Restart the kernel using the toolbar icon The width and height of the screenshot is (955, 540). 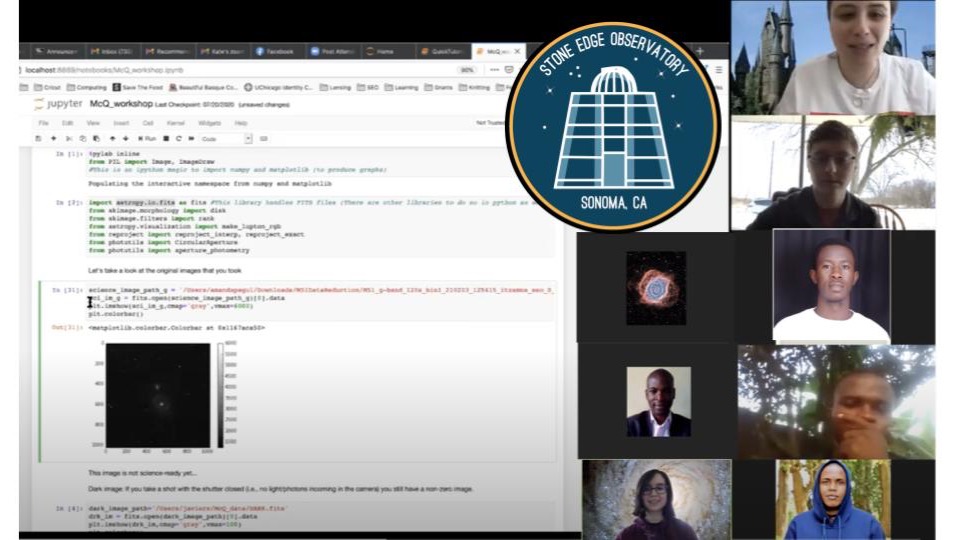coord(178,138)
